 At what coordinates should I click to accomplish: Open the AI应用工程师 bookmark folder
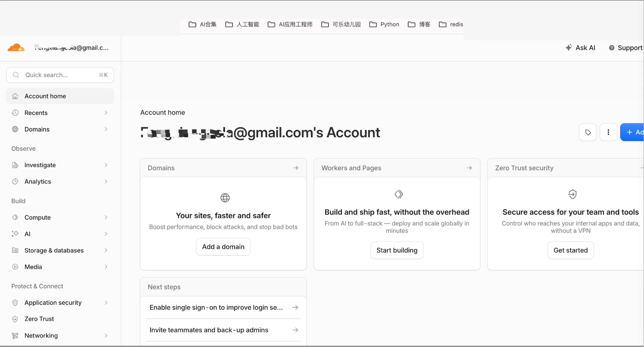(x=290, y=24)
